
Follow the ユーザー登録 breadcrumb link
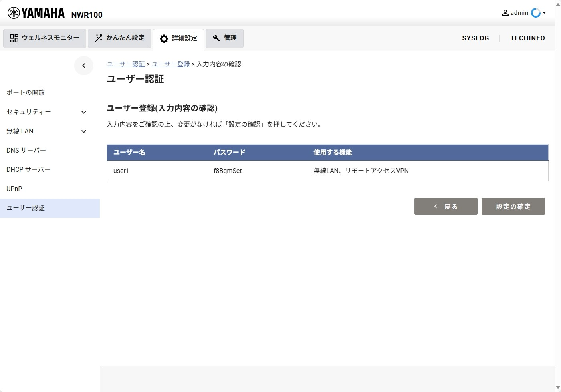pyautogui.click(x=171, y=64)
